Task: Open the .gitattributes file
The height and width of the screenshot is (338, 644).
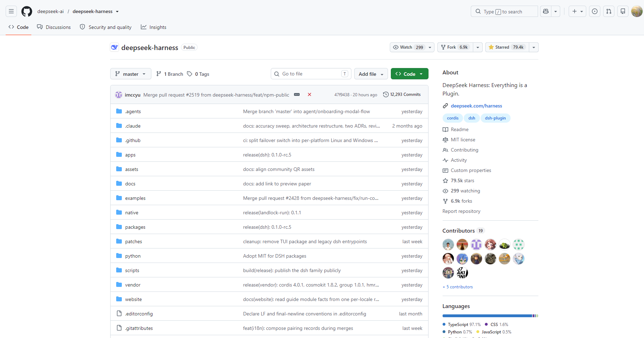Action: click(139, 328)
